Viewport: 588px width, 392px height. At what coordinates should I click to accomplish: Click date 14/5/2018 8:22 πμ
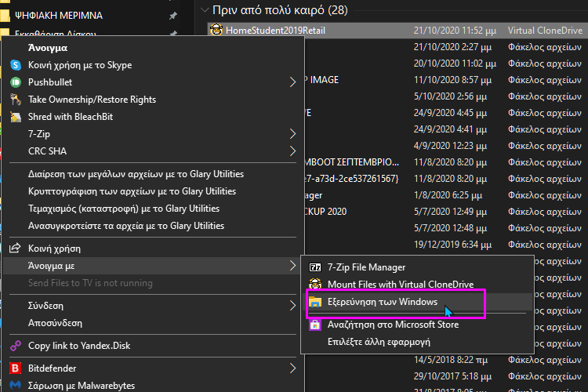point(450,360)
